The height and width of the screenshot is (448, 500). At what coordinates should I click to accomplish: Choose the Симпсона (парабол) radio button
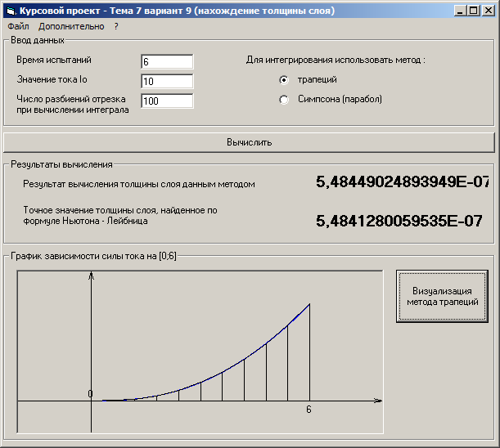tap(284, 100)
